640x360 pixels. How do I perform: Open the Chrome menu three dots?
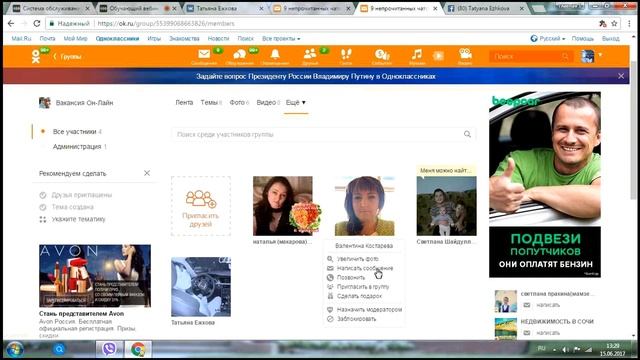pyautogui.click(x=629, y=24)
